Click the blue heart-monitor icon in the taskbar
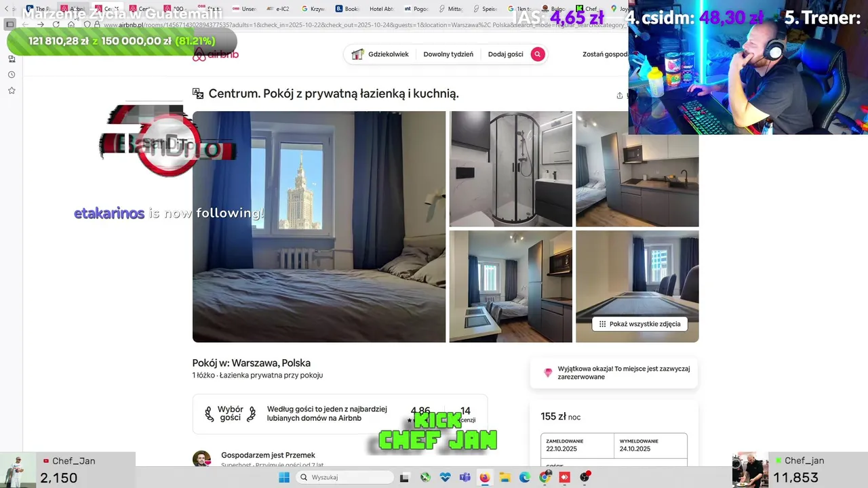The image size is (868, 488). pyautogui.click(x=445, y=477)
